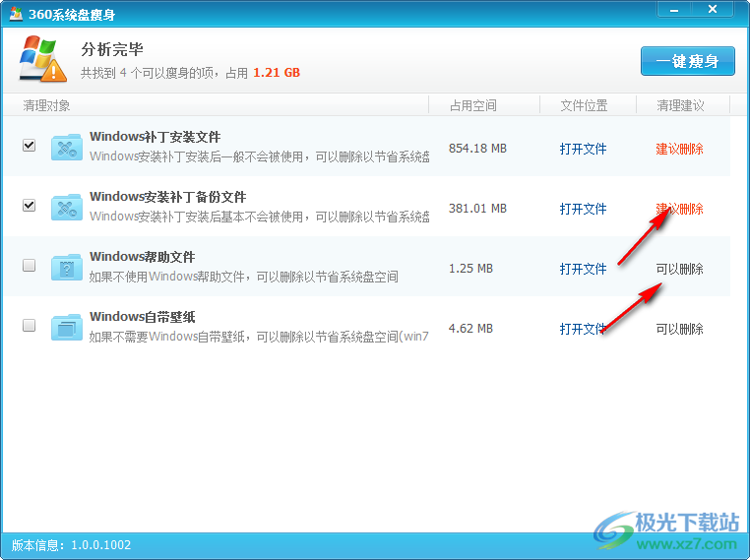Open file location for 854.18 MB item
750x560 pixels.
click(x=583, y=149)
